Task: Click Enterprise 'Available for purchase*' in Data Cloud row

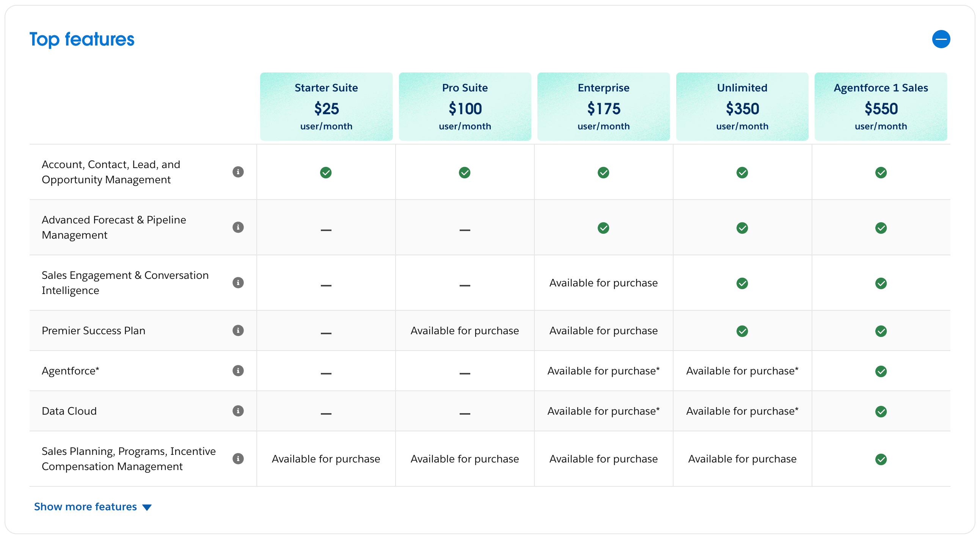Action: [603, 411]
